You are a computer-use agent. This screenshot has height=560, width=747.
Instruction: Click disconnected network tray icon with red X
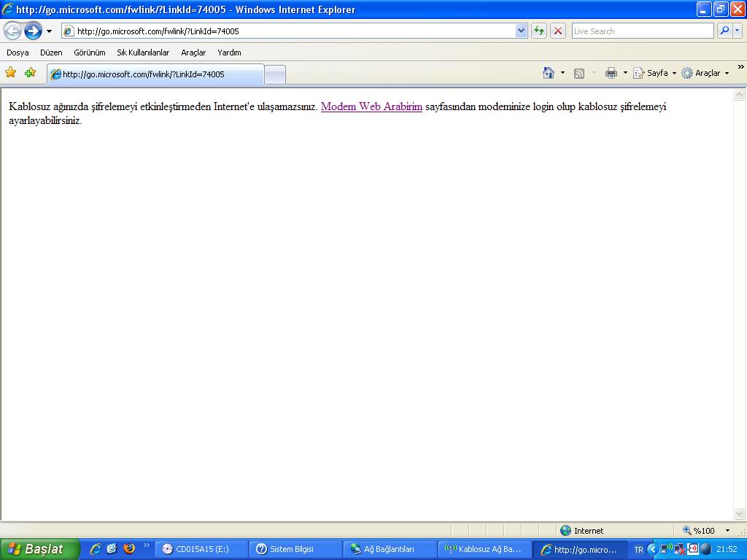[679, 550]
